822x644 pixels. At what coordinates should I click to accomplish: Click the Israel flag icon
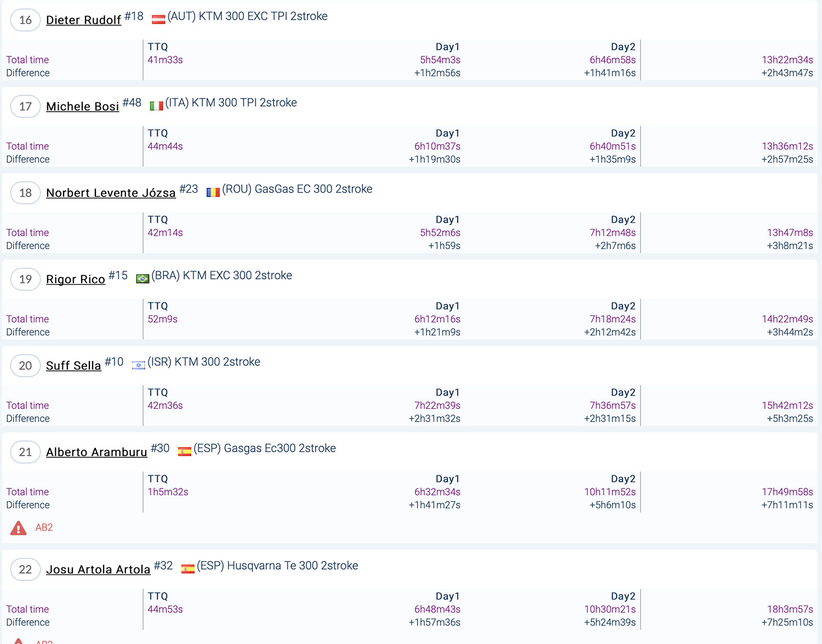coord(139,365)
